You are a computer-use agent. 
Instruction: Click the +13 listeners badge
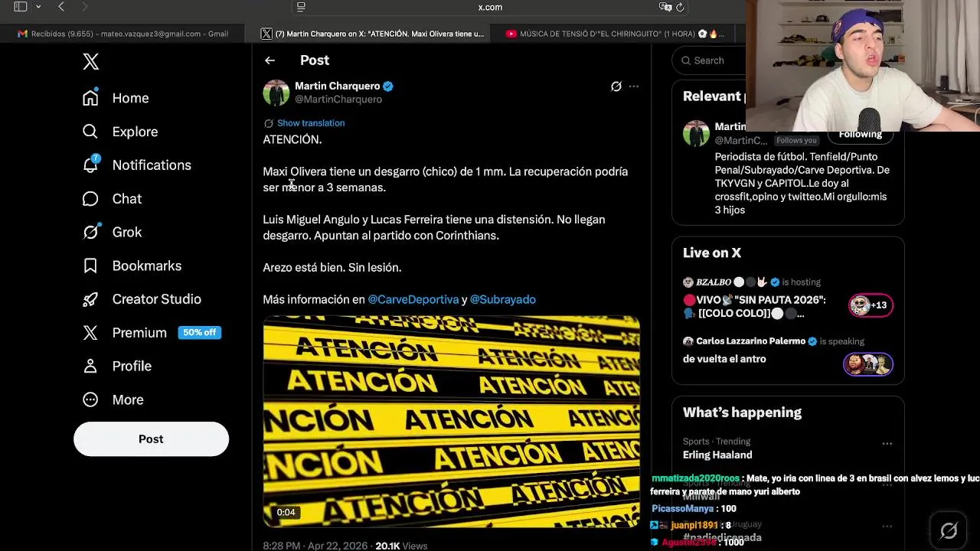point(870,305)
